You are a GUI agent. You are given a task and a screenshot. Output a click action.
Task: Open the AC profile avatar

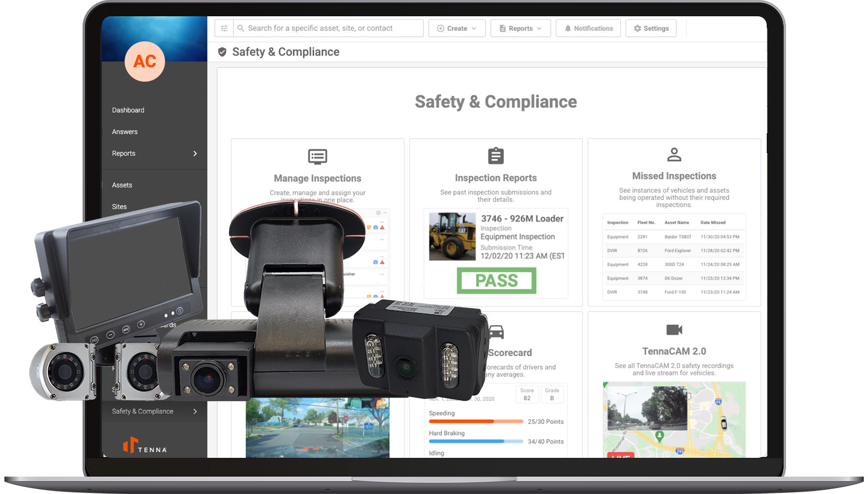coord(145,61)
